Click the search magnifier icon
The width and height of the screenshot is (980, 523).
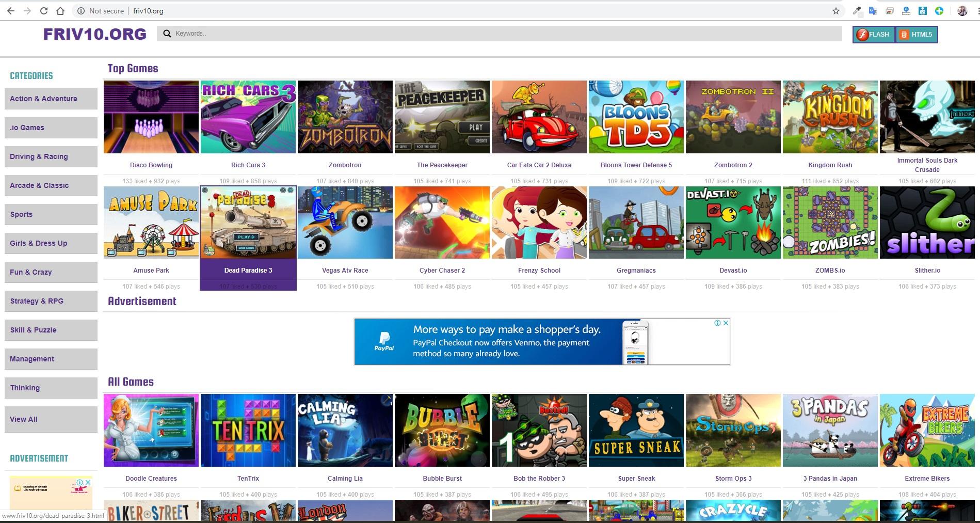[x=166, y=33]
